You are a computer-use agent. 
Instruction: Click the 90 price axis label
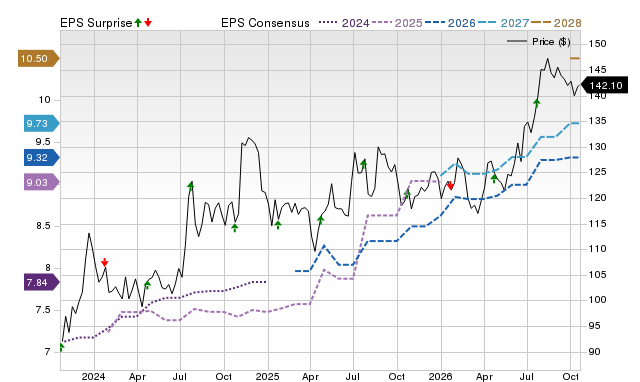pos(595,352)
